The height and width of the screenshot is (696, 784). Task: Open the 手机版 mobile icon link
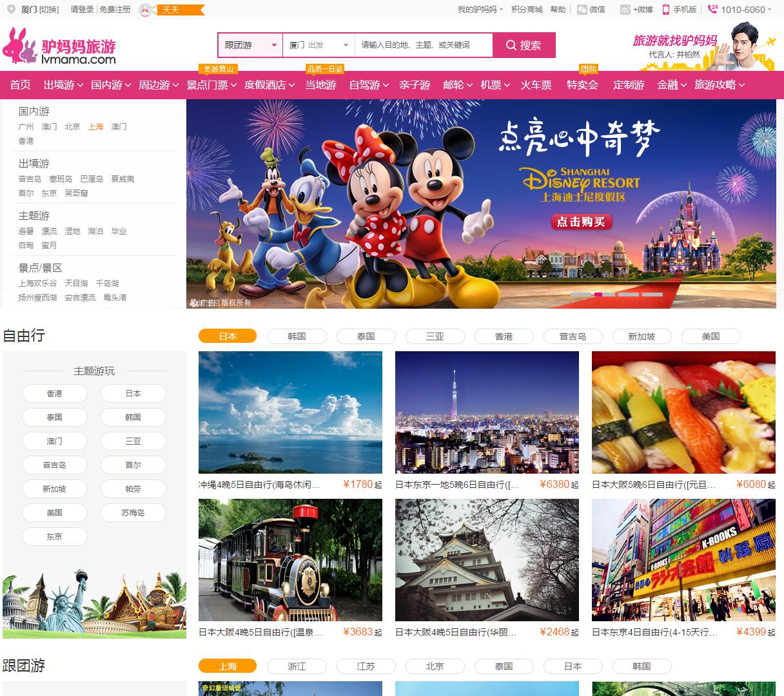click(666, 10)
